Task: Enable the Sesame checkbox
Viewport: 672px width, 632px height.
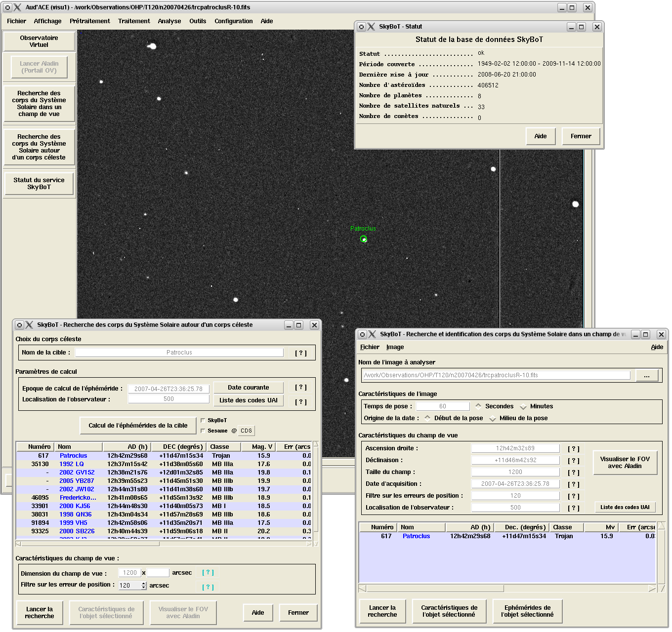Action: click(x=203, y=431)
